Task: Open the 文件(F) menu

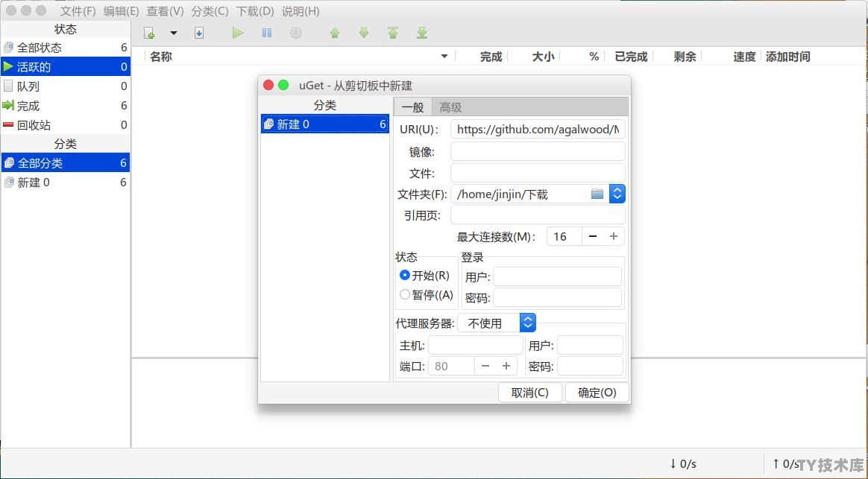Action: [78, 11]
